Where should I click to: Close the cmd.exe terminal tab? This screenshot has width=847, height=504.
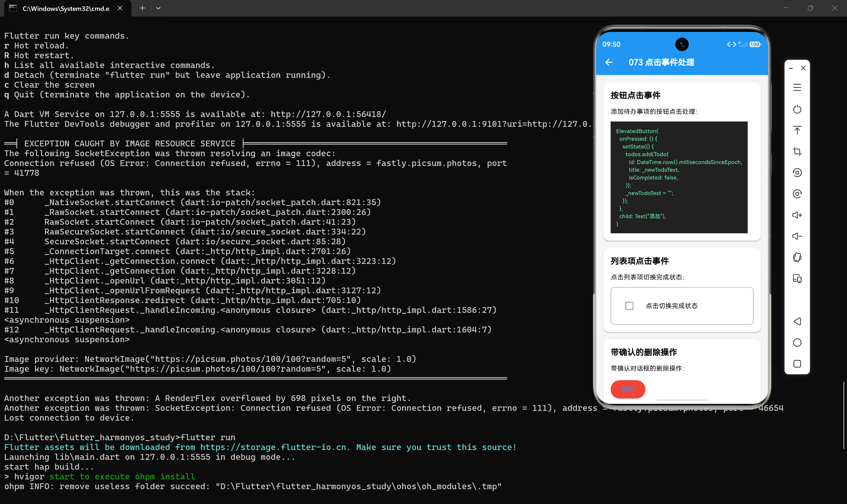(120, 8)
